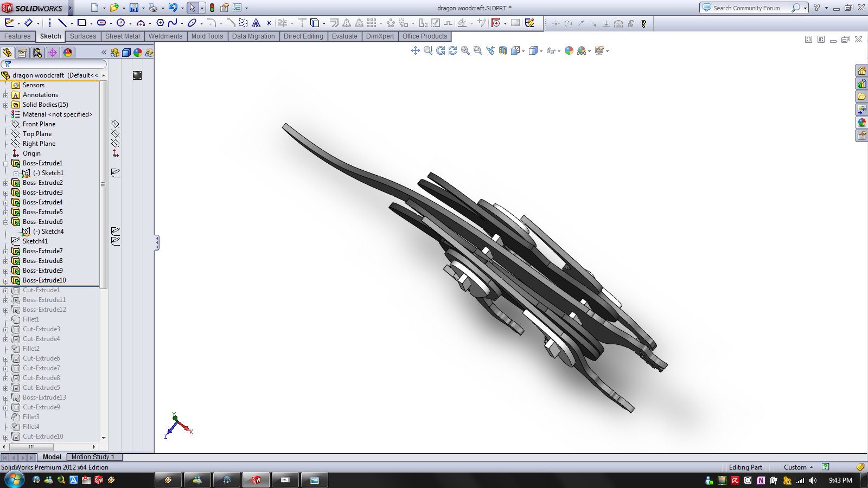The image size is (868, 488).
Task: Switch to the Evaluate tab
Action: 344,36
